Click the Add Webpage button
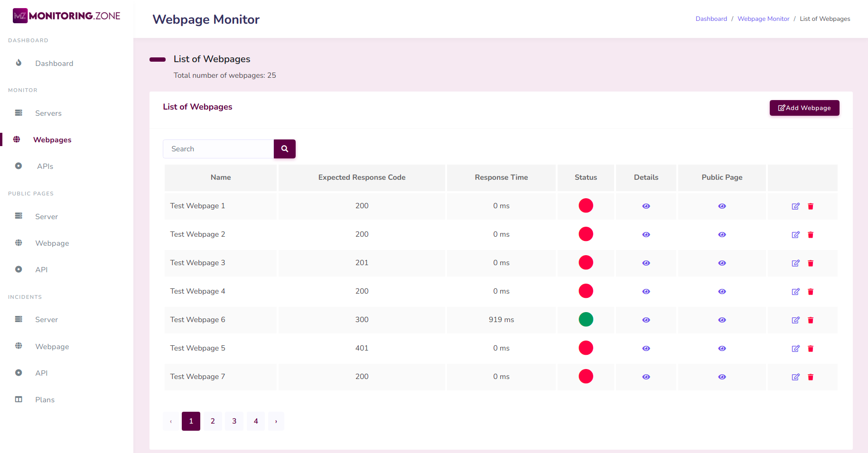This screenshot has height=453, width=868. pos(804,108)
